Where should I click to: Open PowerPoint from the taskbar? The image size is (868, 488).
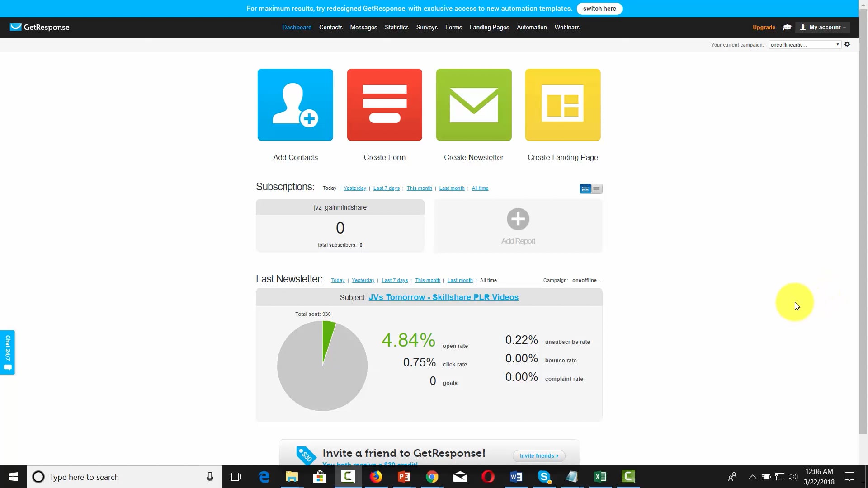tap(404, 477)
